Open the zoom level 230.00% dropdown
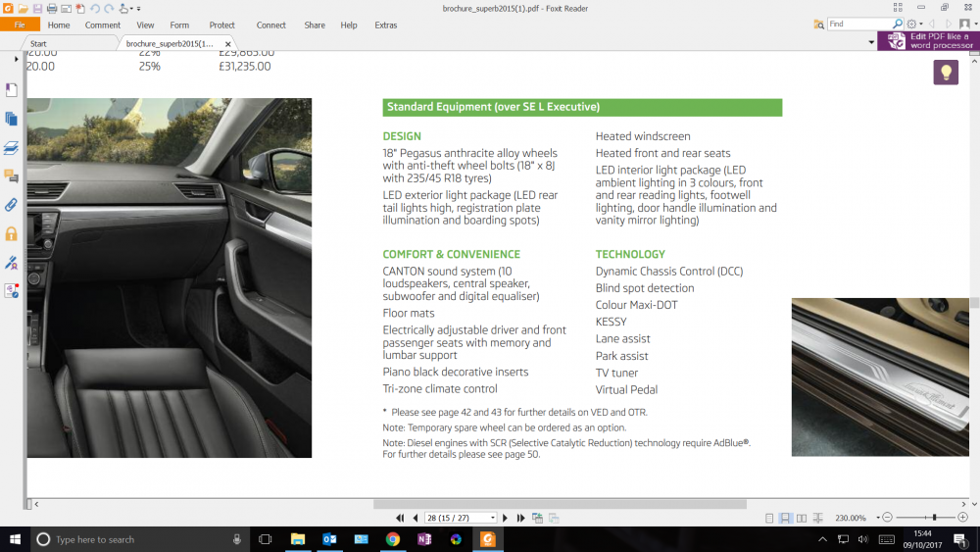This screenshot has height=552, width=980. tap(878, 518)
